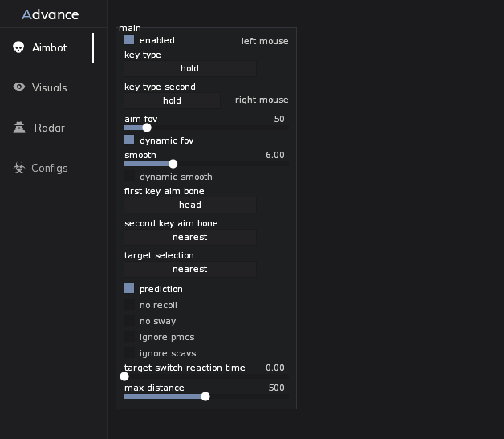Expand second key aim bone dropdown

click(190, 238)
